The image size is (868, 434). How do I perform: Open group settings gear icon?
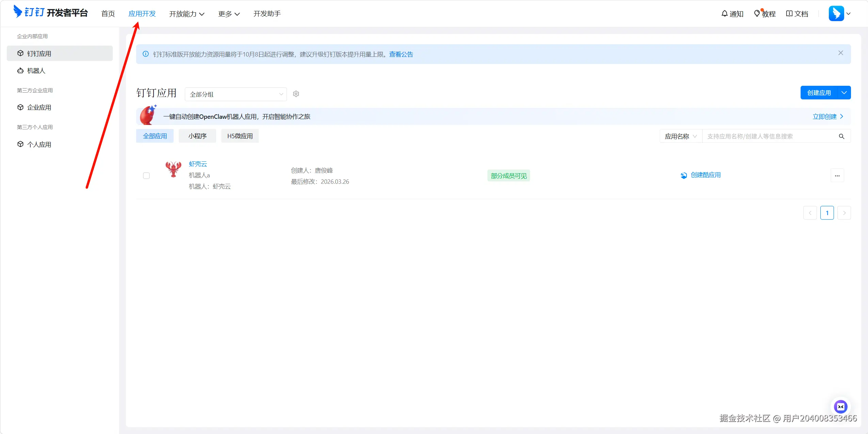(296, 94)
